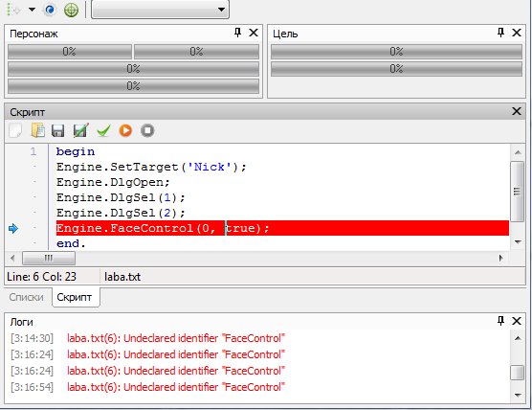Click the 'end.' line in the script
The image size is (532, 410).
click(x=71, y=243)
